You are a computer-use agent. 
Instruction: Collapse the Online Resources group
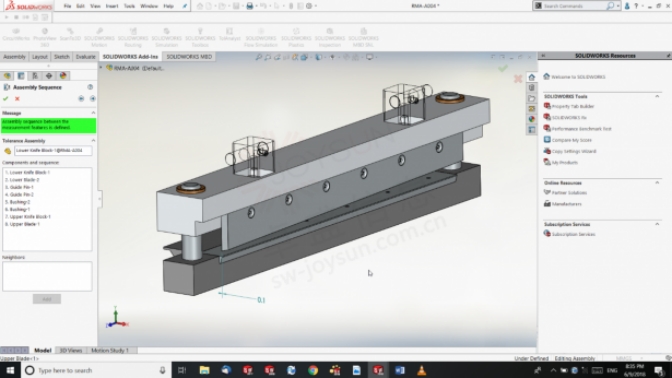pyautogui.click(x=657, y=183)
